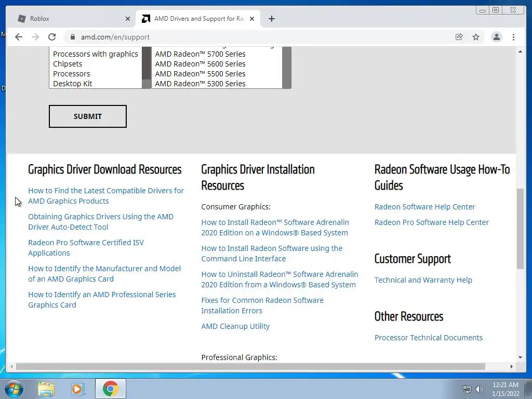Screen dimensions: 532x399
Task: Open Windows Explorer from the taskbar
Action: point(46,389)
